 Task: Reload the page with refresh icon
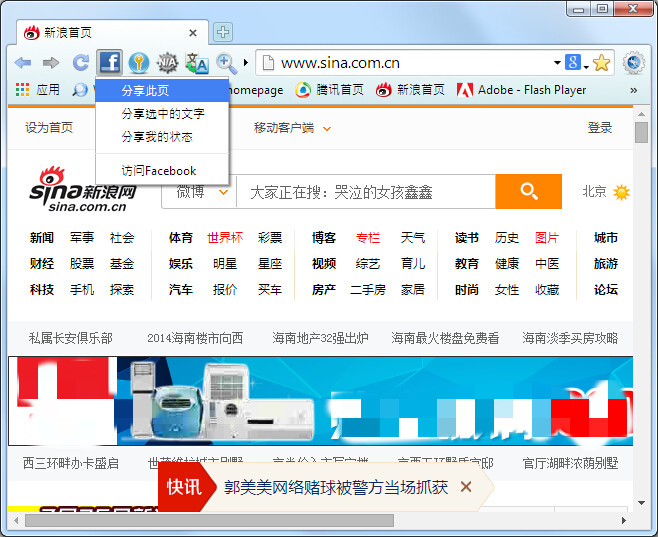tap(81, 63)
